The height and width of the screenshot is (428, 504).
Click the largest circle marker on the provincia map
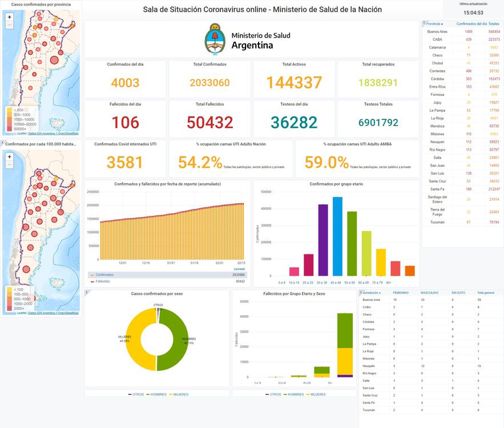point(54,60)
